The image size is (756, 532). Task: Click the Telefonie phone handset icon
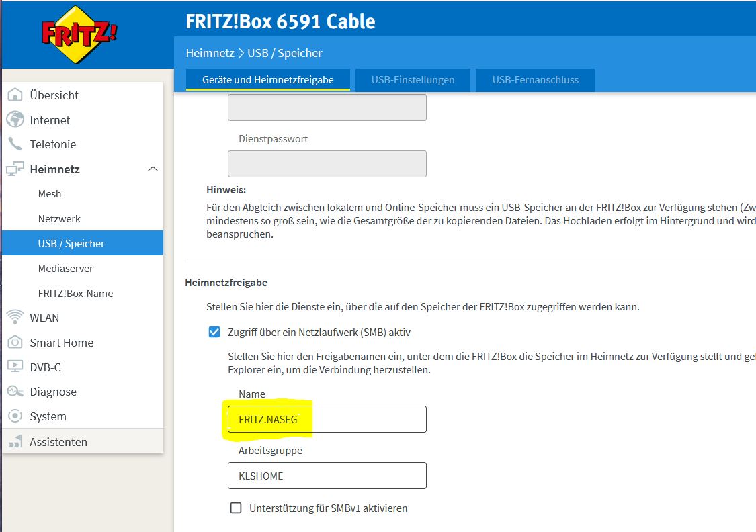click(15, 144)
